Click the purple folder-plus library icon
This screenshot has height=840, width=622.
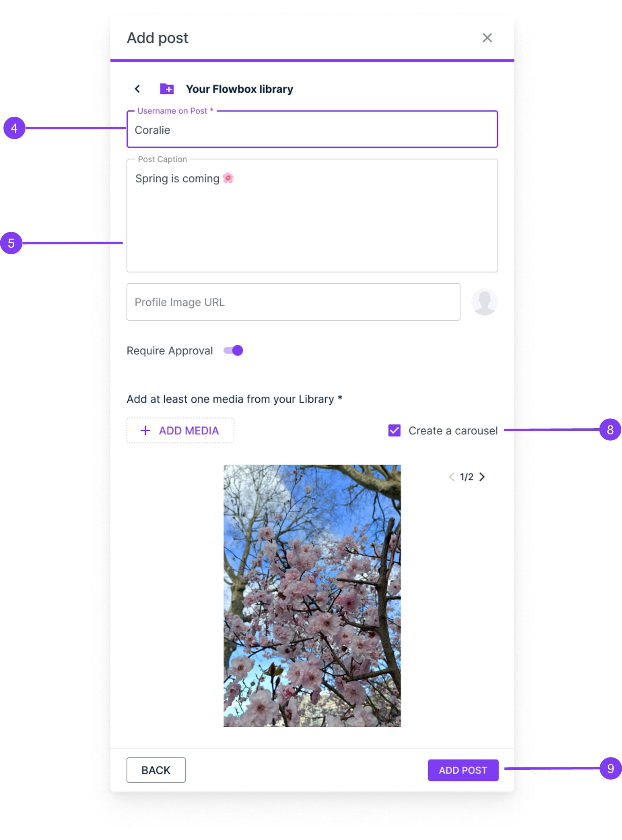[x=167, y=89]
